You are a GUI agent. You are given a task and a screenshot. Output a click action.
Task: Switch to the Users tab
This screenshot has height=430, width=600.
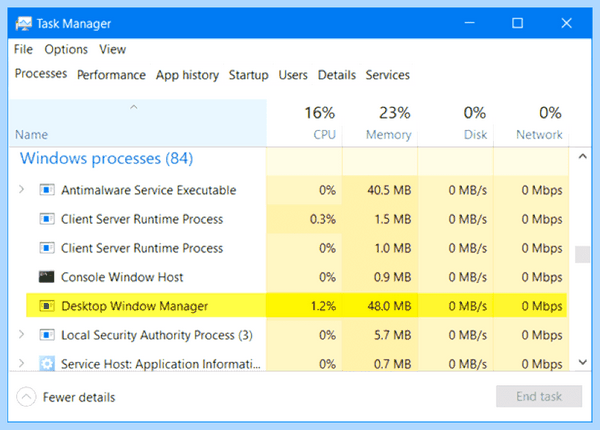tap(293, 75)
